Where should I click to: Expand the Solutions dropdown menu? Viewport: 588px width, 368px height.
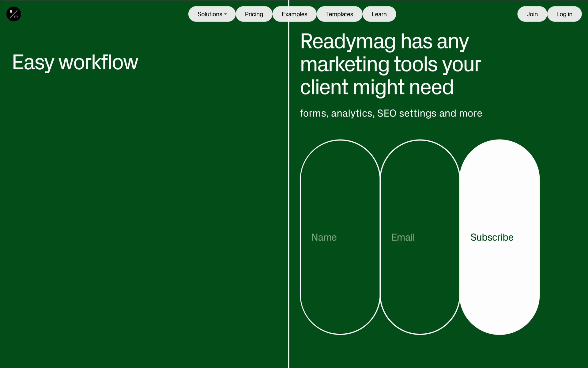point(210,14)
